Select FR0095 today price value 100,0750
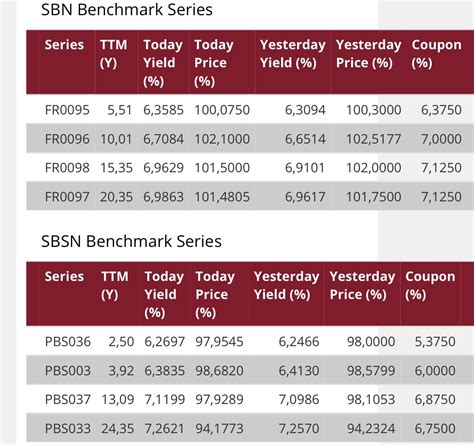The image size is (474, 445). (x=222, y=110)
